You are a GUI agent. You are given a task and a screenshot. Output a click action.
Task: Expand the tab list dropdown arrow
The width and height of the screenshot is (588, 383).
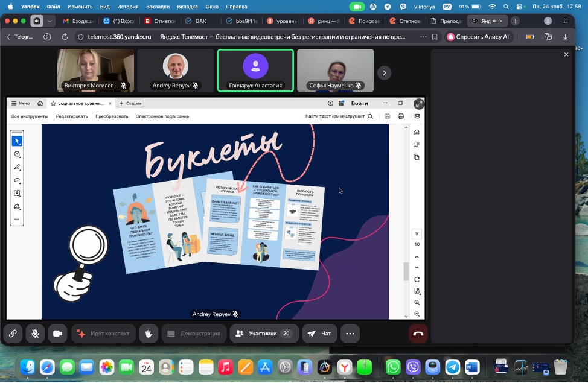[50, 21]
